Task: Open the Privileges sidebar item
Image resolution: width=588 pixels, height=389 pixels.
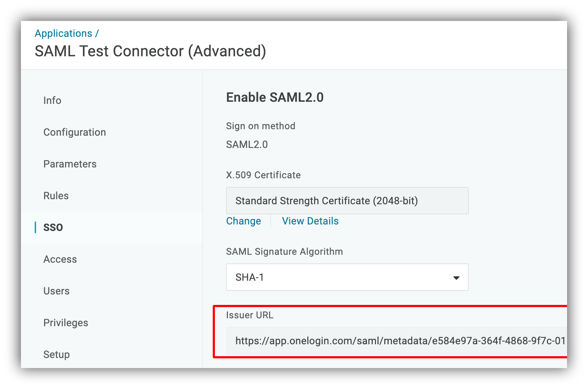Action: click(x=66, y=323)
